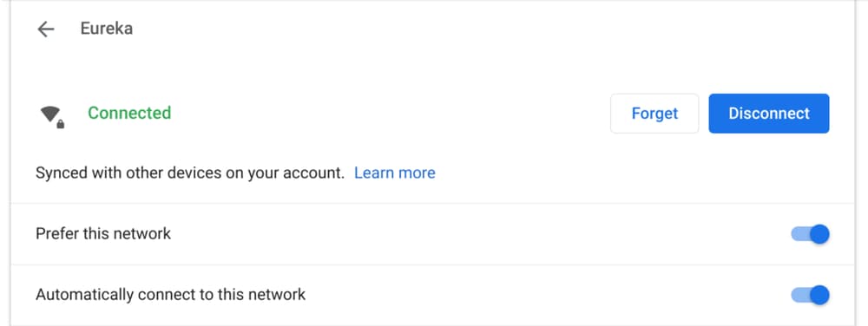Viewport: 868px width, 326px height.
Task: Click the Synced with other devices text
Action: pos(190,173)
